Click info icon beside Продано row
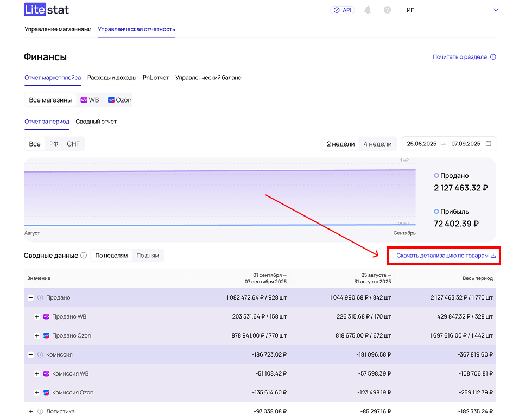 click(40, 297)
